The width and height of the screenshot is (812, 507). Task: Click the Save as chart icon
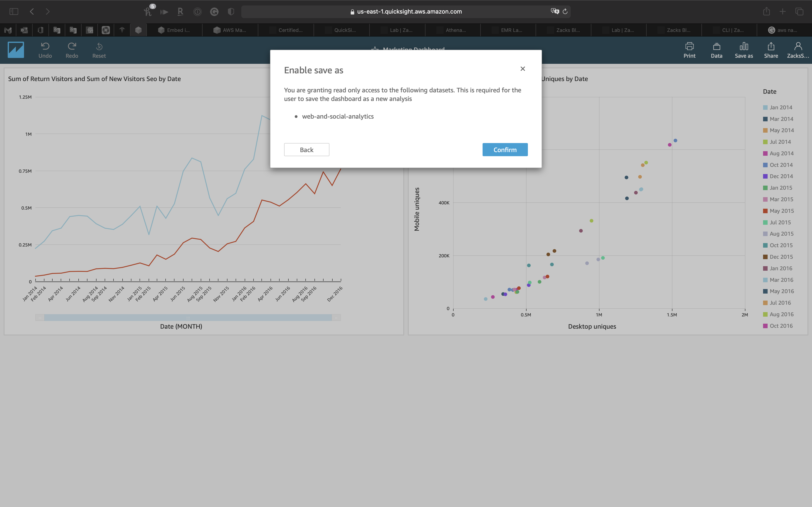tap(744, 46)
